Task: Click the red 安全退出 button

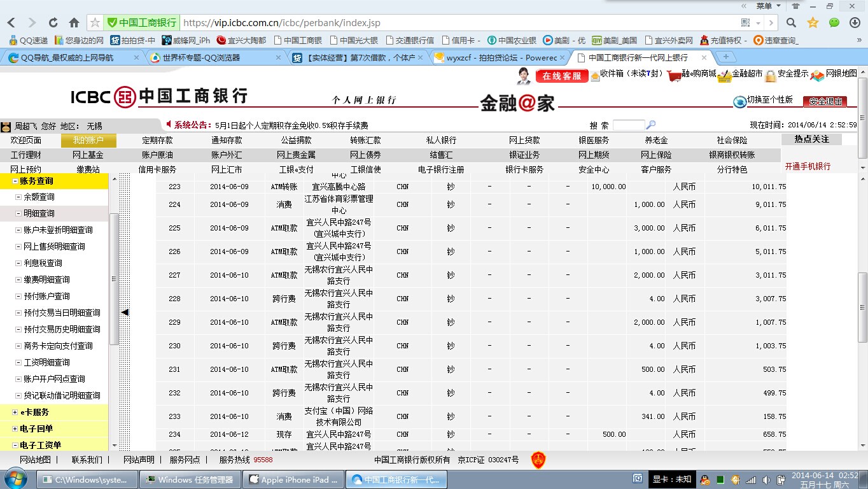Action: [825, 101]
